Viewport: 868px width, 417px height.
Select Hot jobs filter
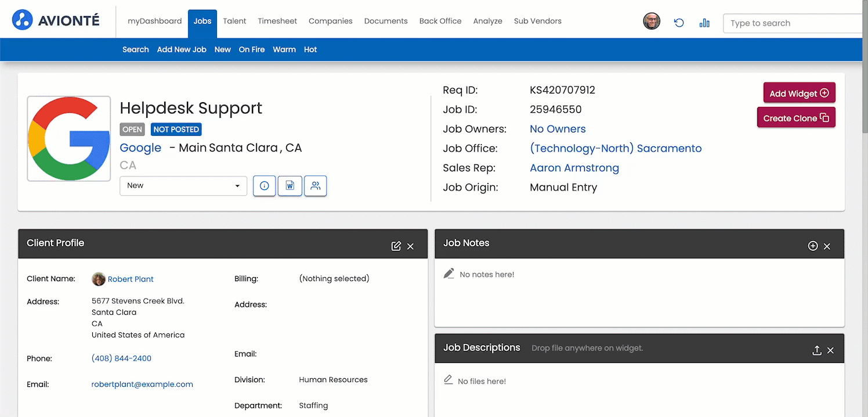[x=310, y=49]
